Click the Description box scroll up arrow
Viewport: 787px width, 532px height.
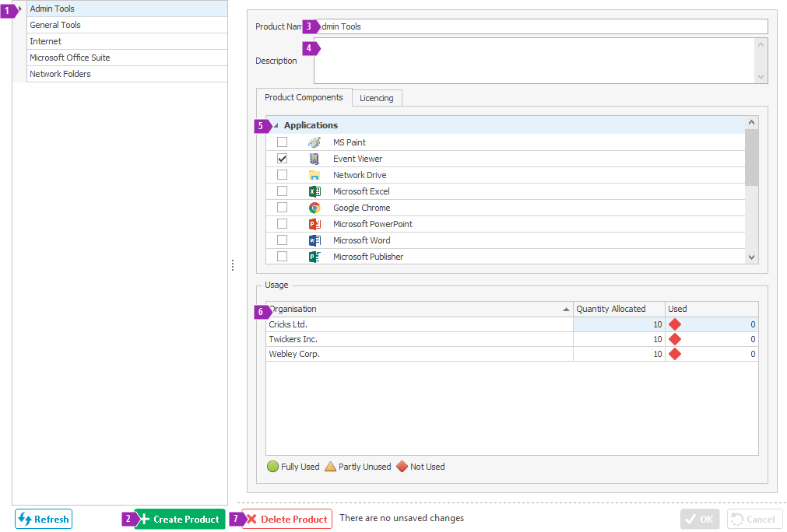click(761, 44)
